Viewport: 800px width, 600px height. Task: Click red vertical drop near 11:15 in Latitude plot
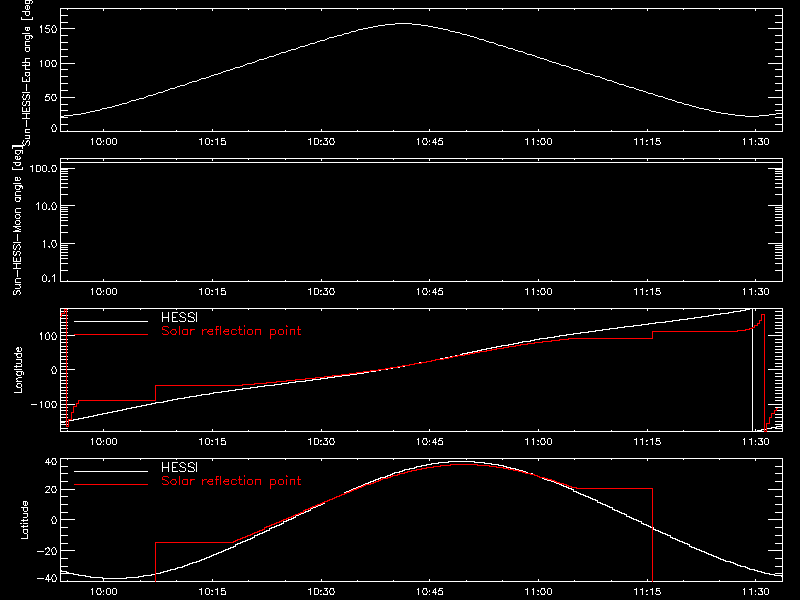[x=653, y=535]
